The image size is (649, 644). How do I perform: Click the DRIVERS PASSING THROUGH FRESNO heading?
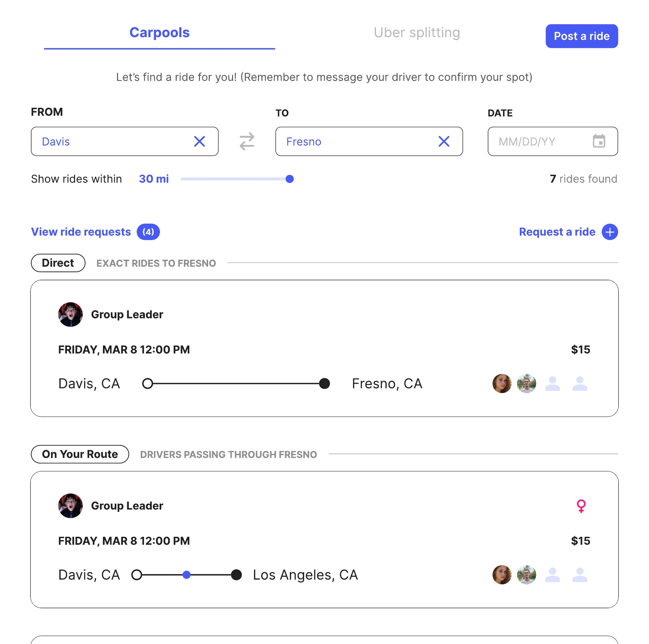[x=228, y=454]
